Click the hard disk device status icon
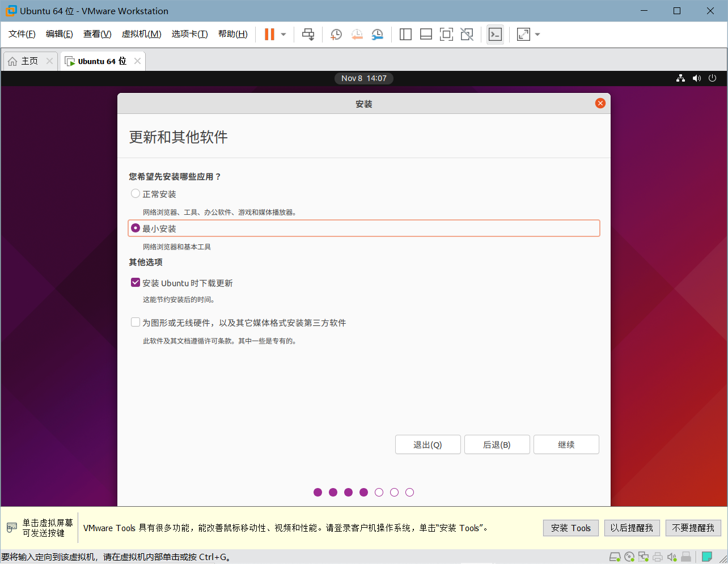728x564 pixels. (615, 557)
